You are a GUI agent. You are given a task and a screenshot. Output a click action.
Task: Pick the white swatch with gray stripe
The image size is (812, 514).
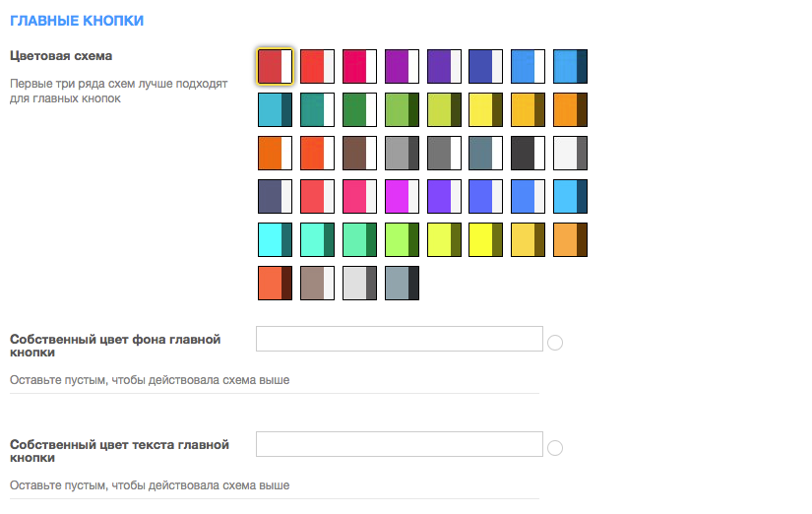click(x=570, y=153)
